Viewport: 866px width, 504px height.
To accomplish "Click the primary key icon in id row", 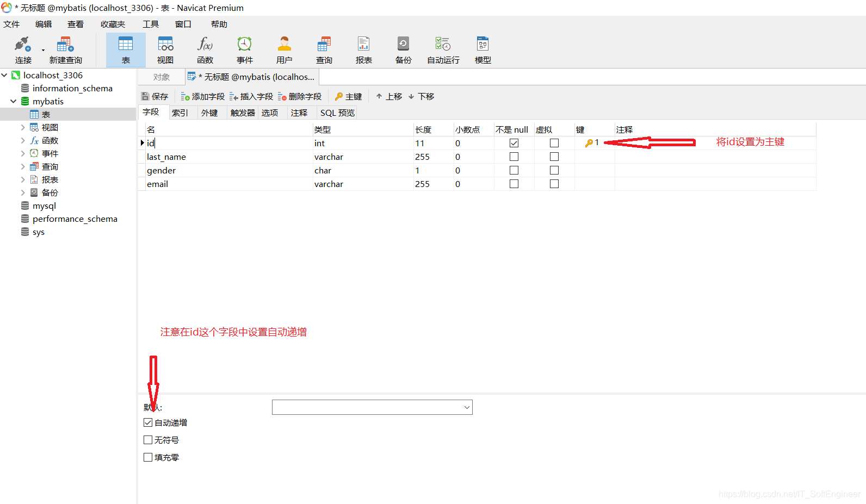I will [x=589, y=143].
